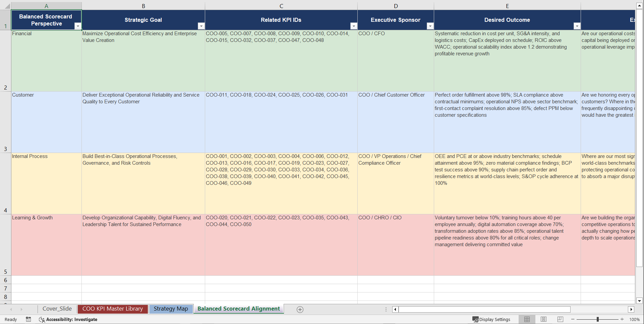Select row 6 header
Viewport: 644px width, 324px height.
pyautogui.click(x=5, y=280)
